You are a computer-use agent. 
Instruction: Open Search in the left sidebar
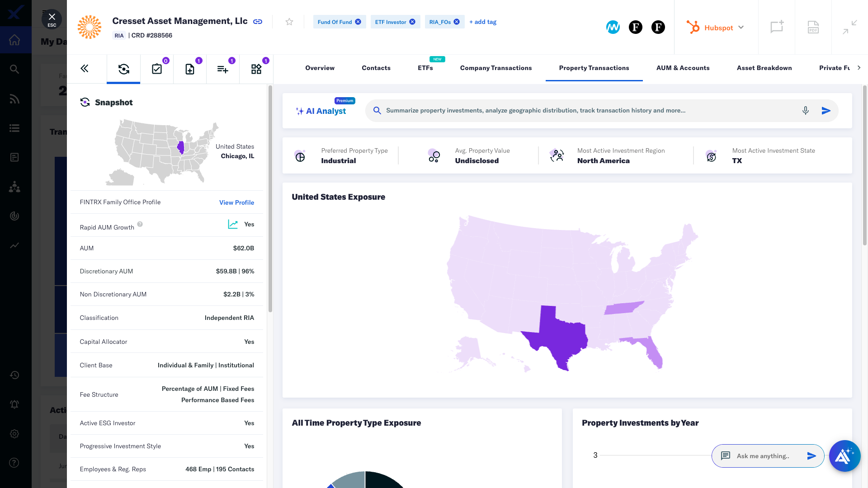point(14,69)
